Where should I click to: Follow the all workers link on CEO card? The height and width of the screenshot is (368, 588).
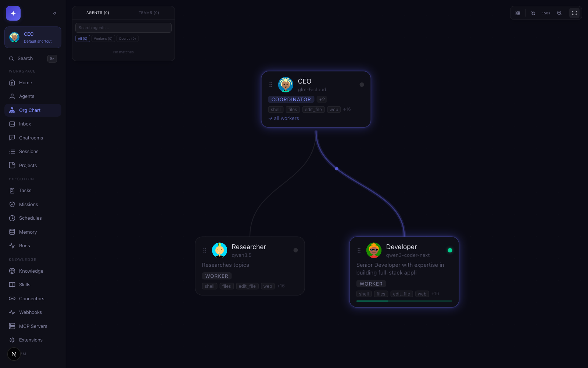pyautogui.click(x=283, y=118)
